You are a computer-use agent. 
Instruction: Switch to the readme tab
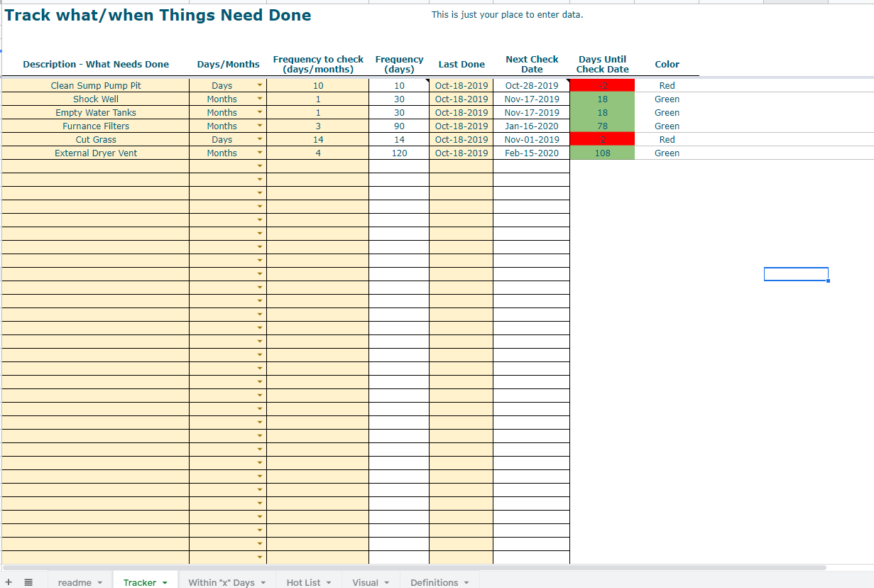click(x=75, y=582)
